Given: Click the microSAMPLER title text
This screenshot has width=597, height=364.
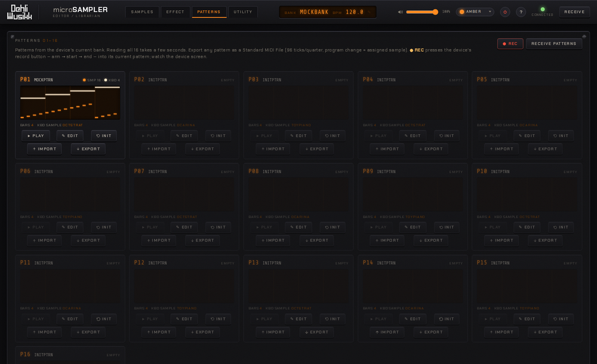Looking at the screenshot, I should pos(81,10).
